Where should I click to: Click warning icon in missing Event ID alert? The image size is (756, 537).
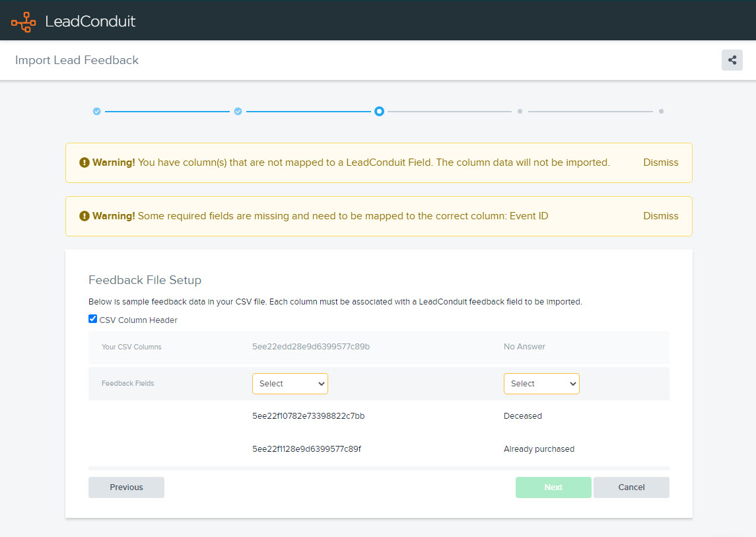(85, 216)
